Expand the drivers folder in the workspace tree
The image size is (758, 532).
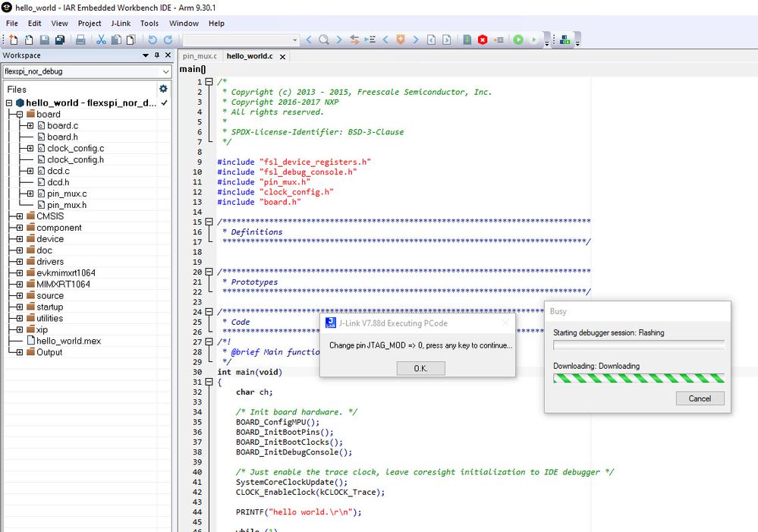coord(19,262)
